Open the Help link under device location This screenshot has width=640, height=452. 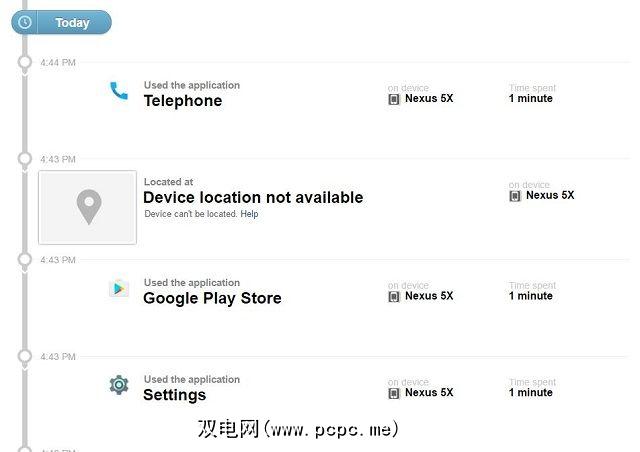249,214
